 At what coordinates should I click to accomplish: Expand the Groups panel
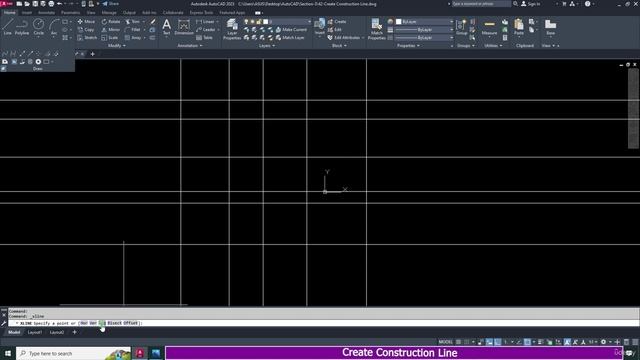[x=466, y=46]
